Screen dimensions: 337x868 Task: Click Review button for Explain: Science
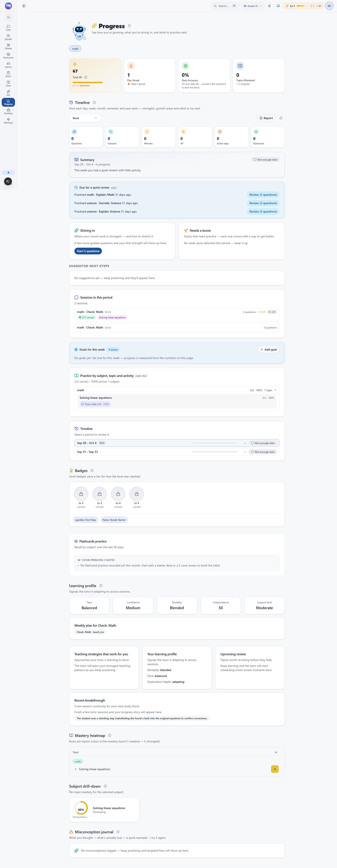[263, 211]
